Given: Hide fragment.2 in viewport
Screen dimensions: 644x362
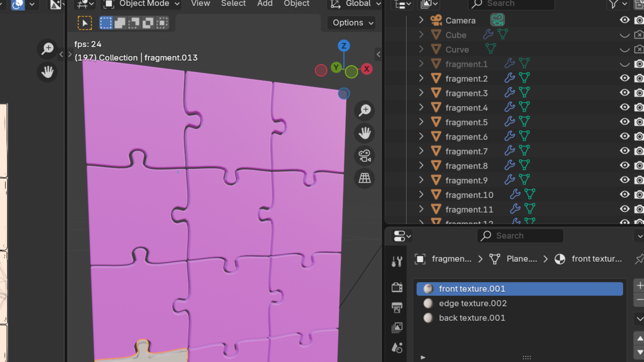Looking at the screenshot, I should [624, 78].
